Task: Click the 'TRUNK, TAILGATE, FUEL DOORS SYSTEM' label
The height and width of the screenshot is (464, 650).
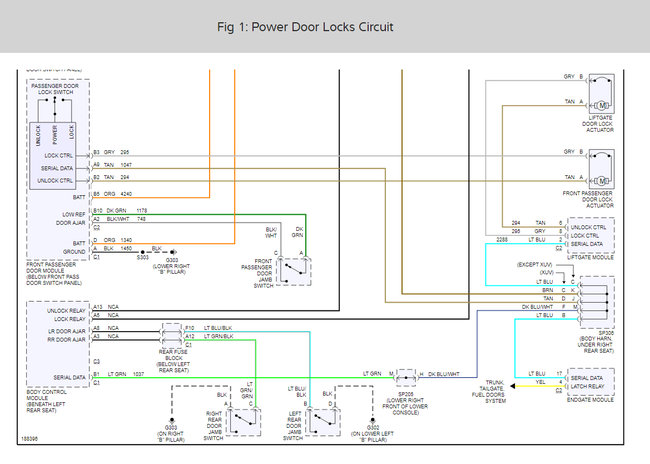Action: (490, 391)
